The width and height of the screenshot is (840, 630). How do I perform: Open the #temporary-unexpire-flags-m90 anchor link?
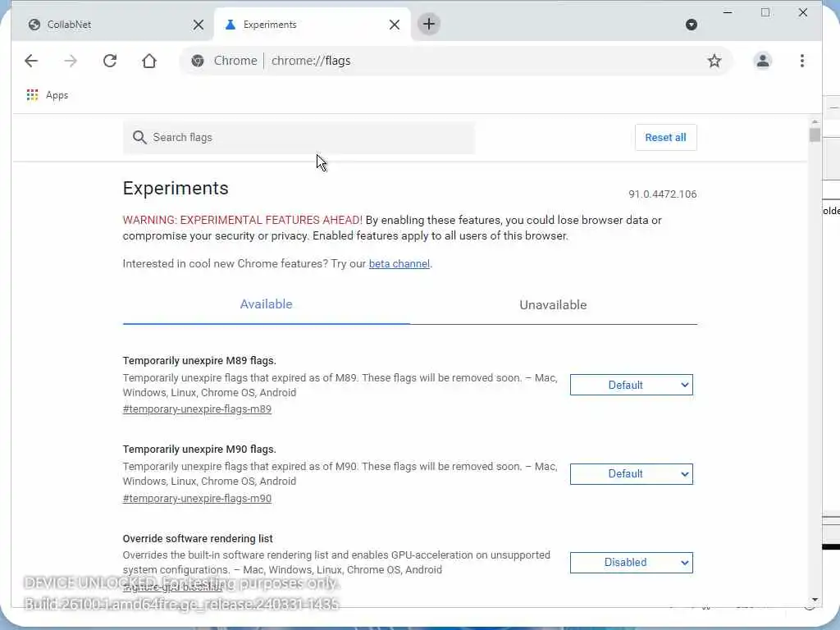(197, 498)
